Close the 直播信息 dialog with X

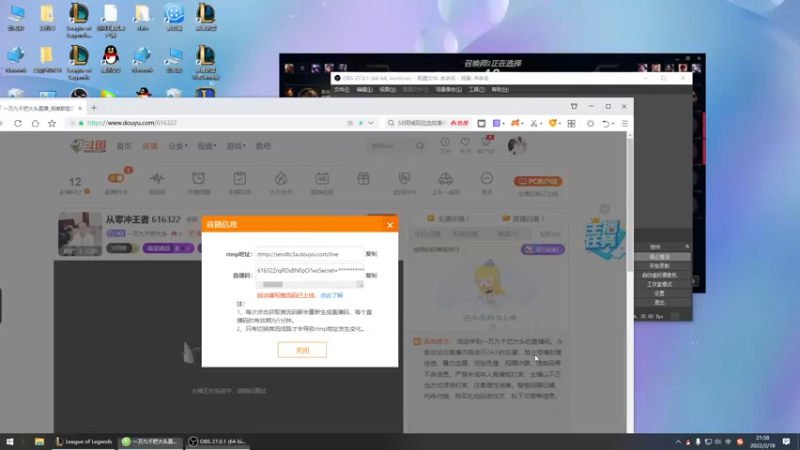coord(390,225)
